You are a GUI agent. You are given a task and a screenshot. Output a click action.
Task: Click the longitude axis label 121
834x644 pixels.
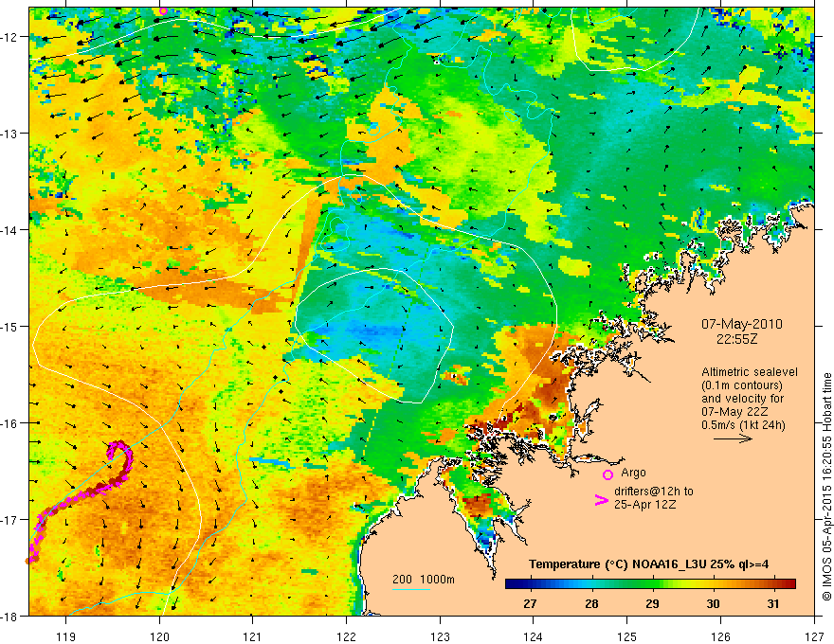253,636
